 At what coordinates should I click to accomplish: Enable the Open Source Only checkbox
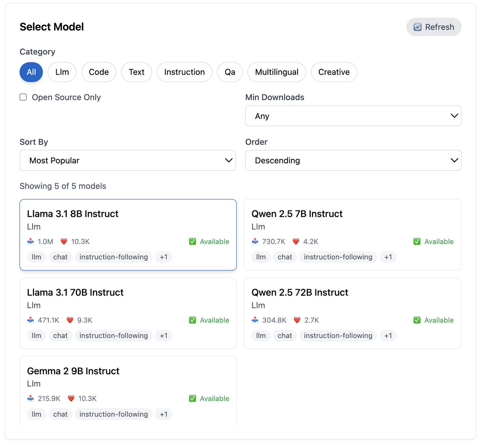(x=23, y=97)
